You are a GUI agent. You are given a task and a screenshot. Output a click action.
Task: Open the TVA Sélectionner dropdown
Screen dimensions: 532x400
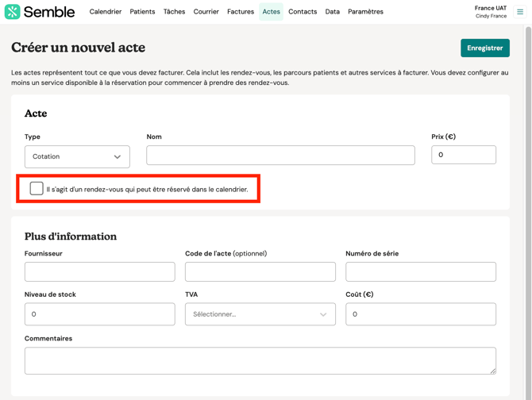coord(260,314)
